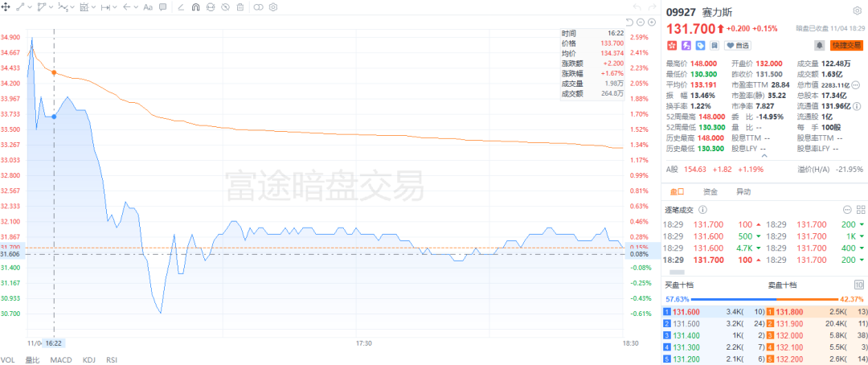Click the purple lightning badge icon
The image size is (868, 365).
pos(686,45)
